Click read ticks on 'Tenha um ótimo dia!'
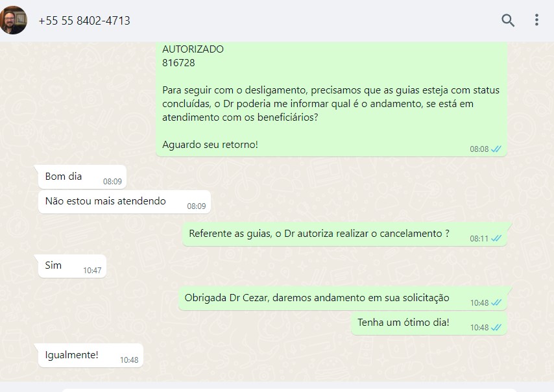The height and width of the screenshot is (392, 554). (x=496, y=328)
